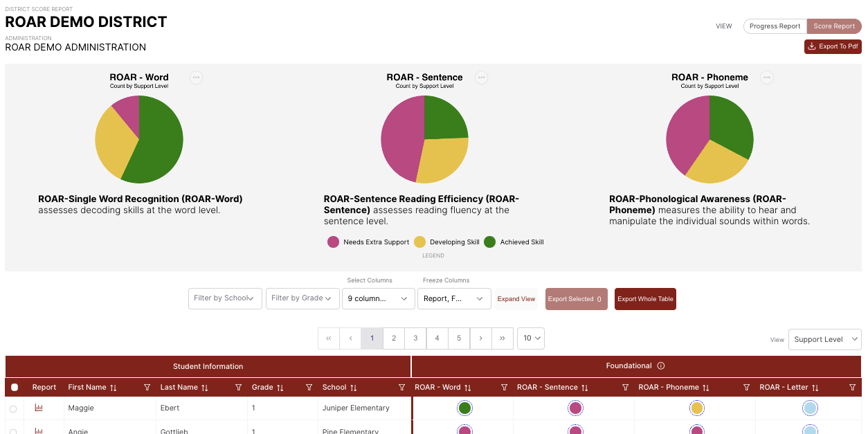Open Maggie Ebert's report chart icon
868x434 pixels.
click(39, 408)
